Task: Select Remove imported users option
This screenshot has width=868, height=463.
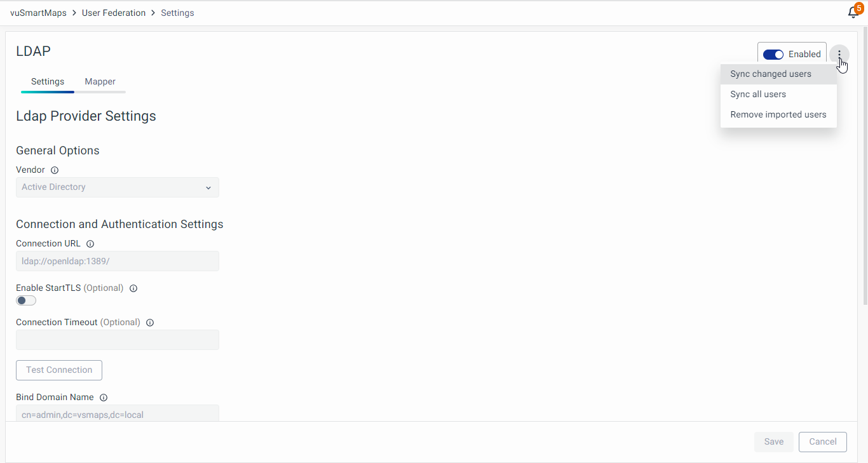Action: pos(778,115)
